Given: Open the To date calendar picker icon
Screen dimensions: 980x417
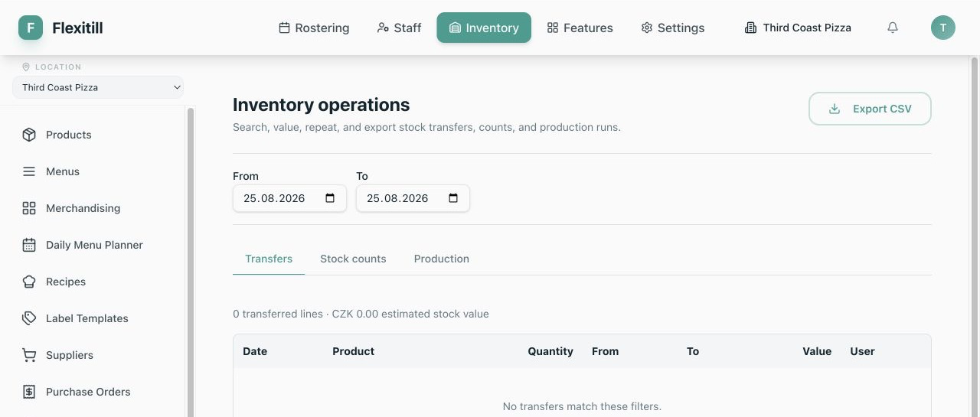Looking at the screenshot, I should [x=453, y=198].
